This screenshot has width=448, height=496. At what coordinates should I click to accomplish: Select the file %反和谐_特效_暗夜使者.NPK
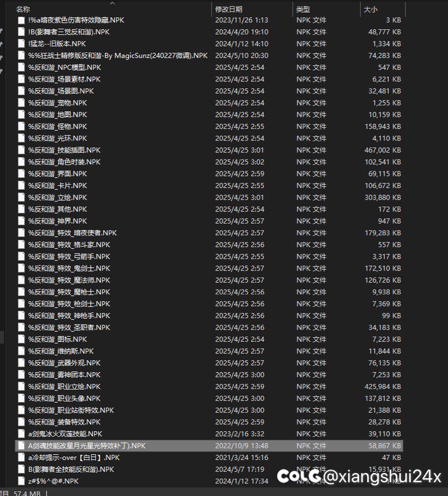72,233
